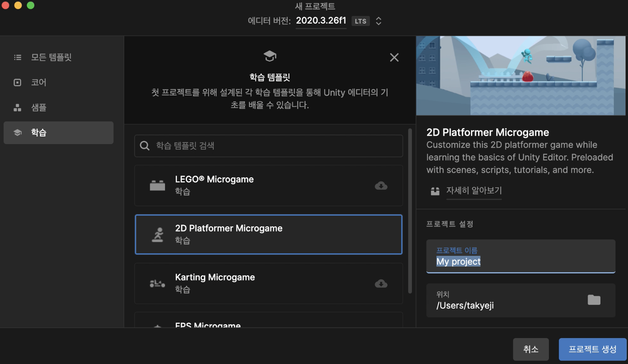Open the editor version selector arrows
This screenshot has height=364, width=628.
[x=379, y=21]
